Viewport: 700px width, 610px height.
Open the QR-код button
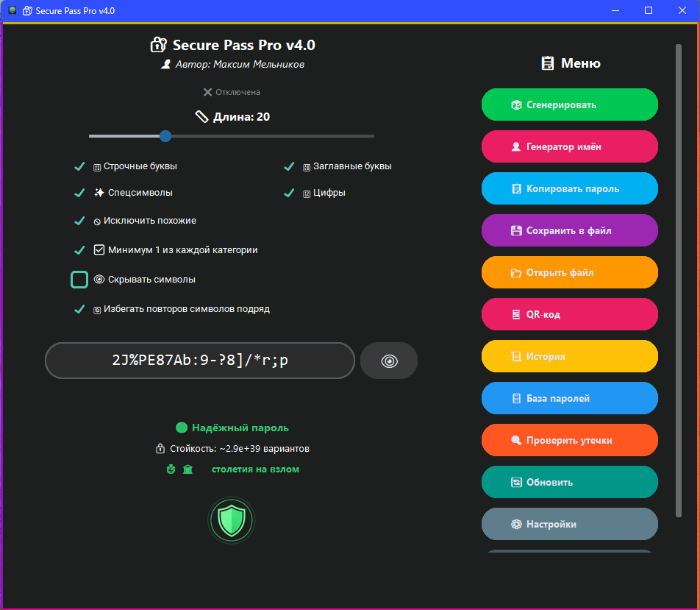point(569,315)
